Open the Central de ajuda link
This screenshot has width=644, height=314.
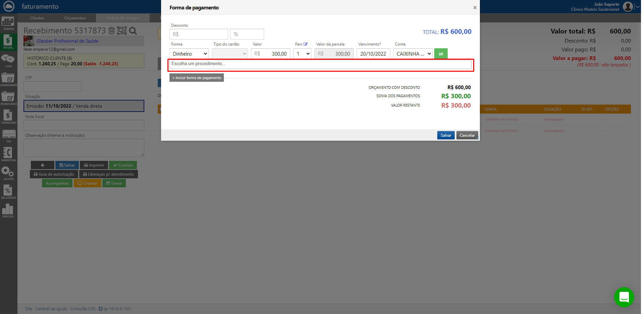click(x=51, y=309)
